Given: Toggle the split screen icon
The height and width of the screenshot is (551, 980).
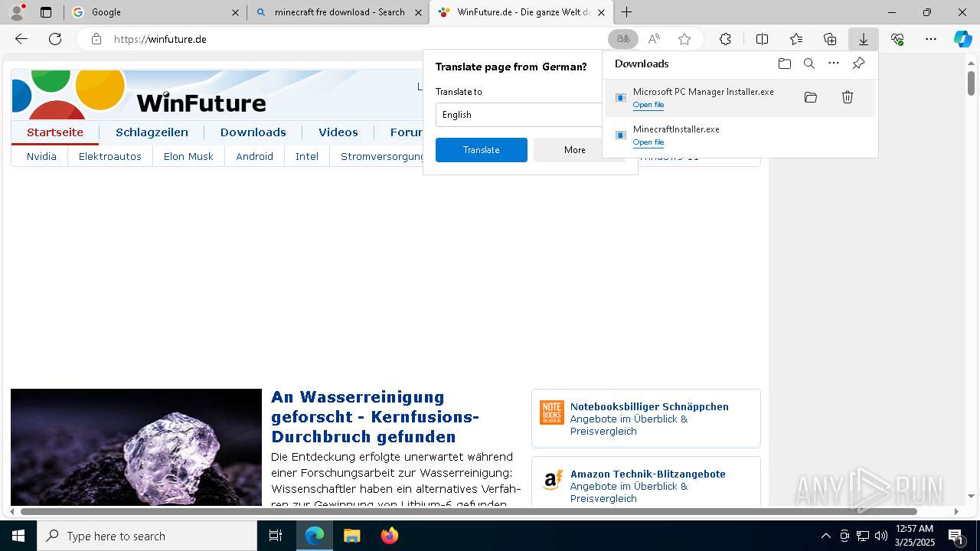Looking at the screenshot, I should coord(762,39).
